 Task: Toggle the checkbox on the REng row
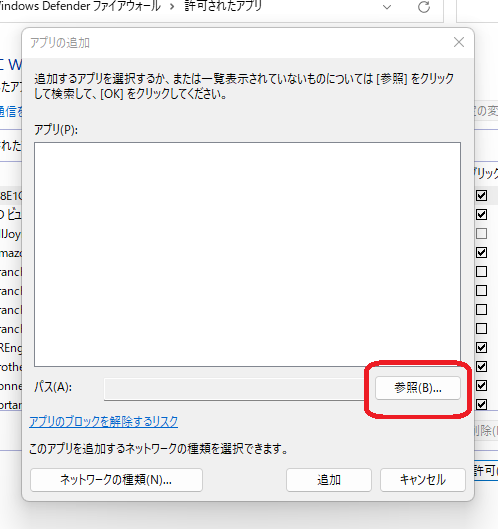(x=481, y=347)
